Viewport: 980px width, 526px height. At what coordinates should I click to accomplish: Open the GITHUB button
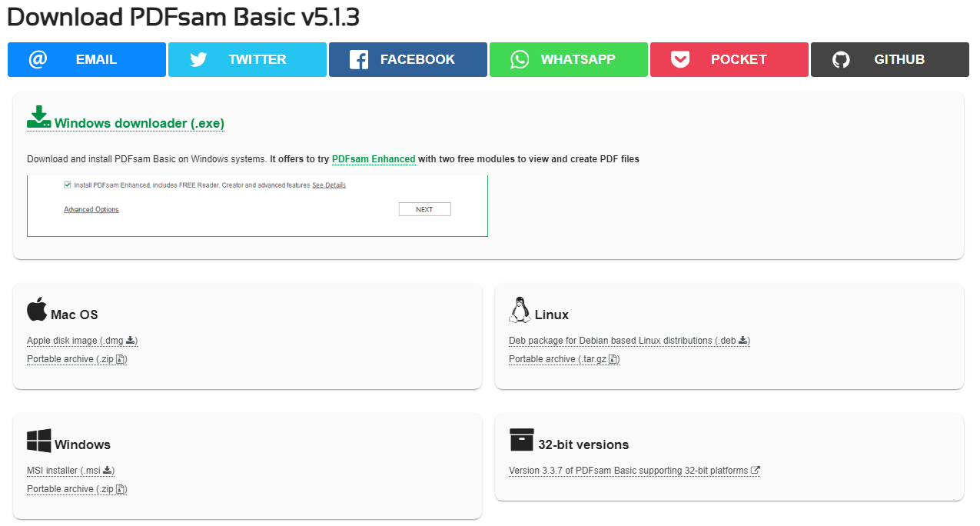(x=890, y=59)
